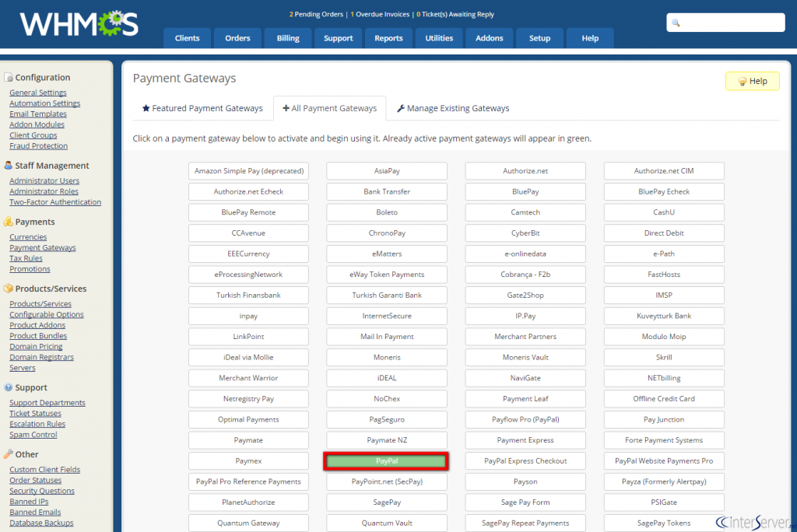This screenshot has width=797, height=532.
Task: Open Banned IPs link
Action: click(29, 502)
